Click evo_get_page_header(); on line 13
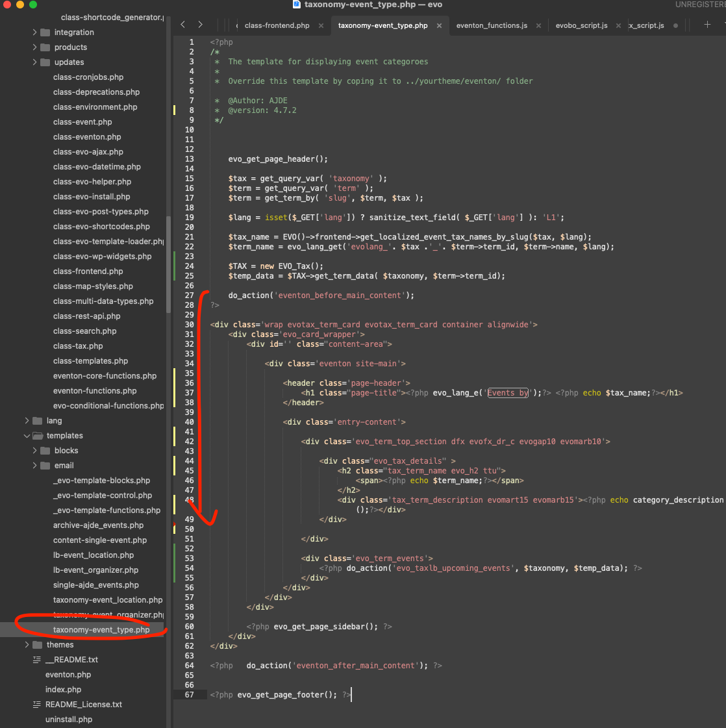The image size is (726, 728). point(277,159)
